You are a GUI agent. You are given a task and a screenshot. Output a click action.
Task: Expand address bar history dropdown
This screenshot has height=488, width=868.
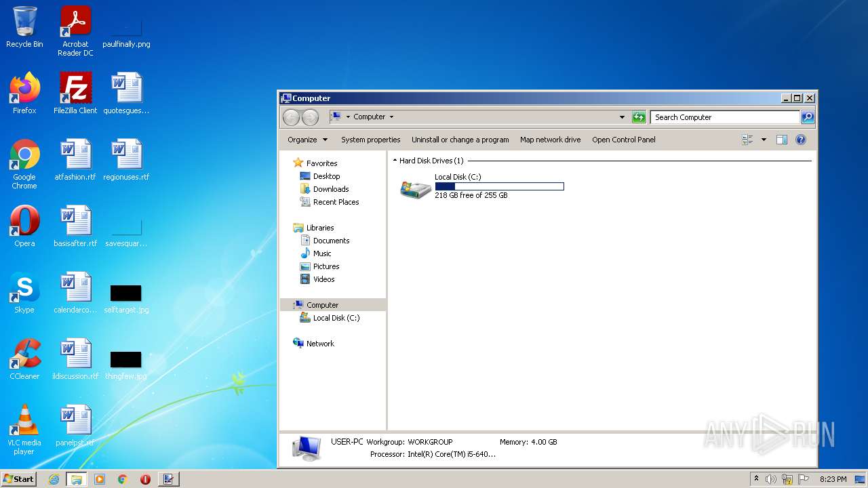tap(622, 117)
